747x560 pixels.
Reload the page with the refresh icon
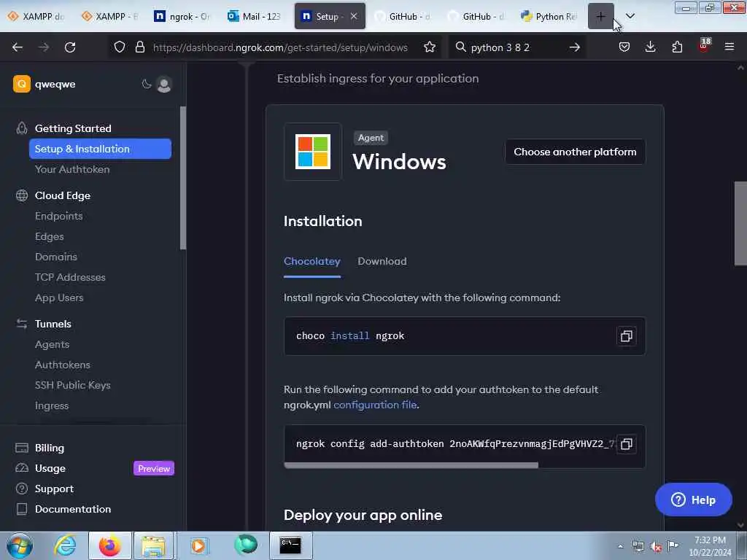point(70,47)
